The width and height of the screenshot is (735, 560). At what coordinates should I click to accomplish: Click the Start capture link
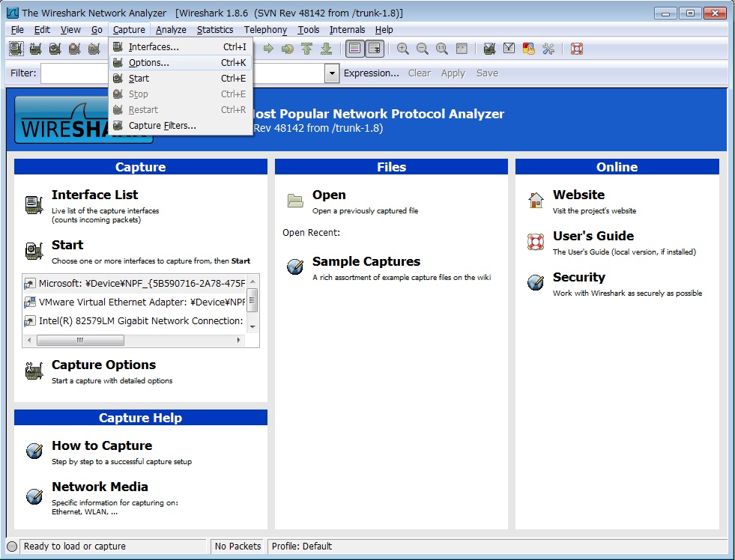click(x=67, y=245)
